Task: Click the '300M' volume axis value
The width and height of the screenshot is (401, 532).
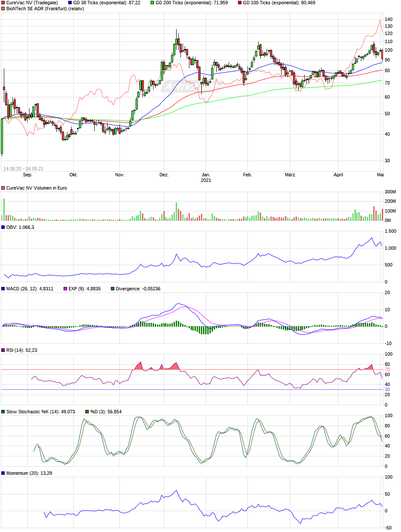Action: [x=390, y=191]
